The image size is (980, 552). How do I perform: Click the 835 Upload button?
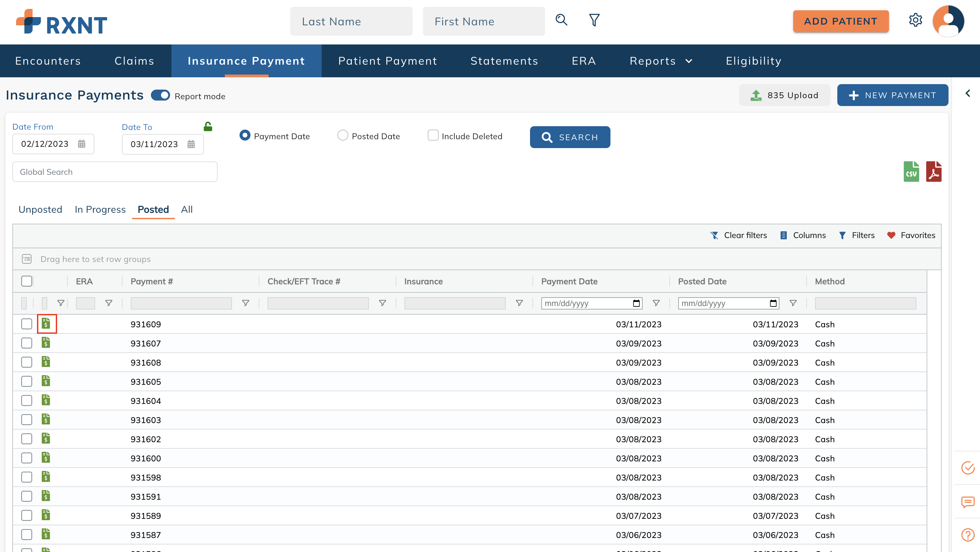(x=784, y=95)
